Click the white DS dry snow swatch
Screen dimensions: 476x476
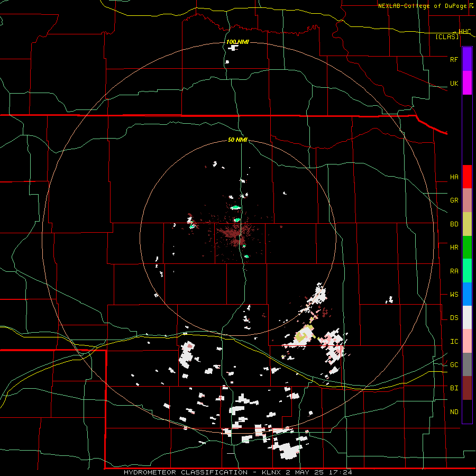[x=467, y=317]
